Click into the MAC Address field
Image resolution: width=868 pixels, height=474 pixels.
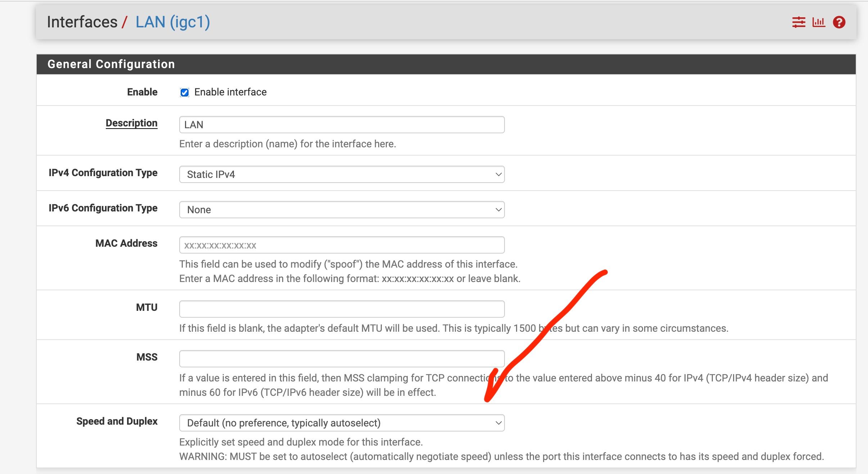(x=342, y=245)
